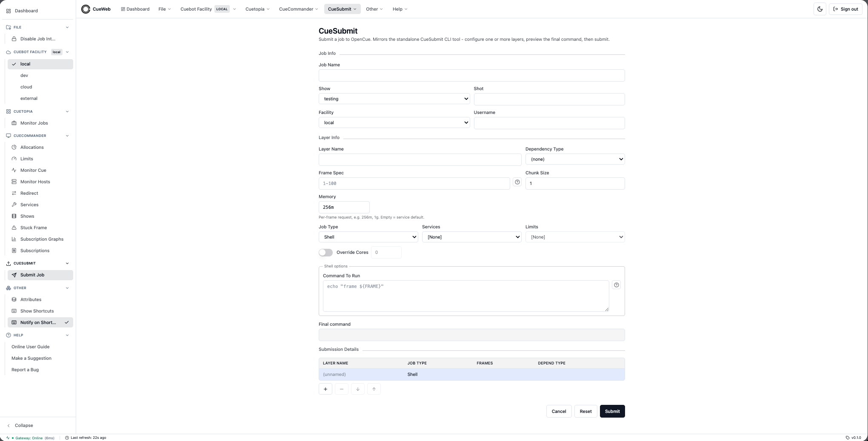Select the local facility in sidebar

point(40,64)
